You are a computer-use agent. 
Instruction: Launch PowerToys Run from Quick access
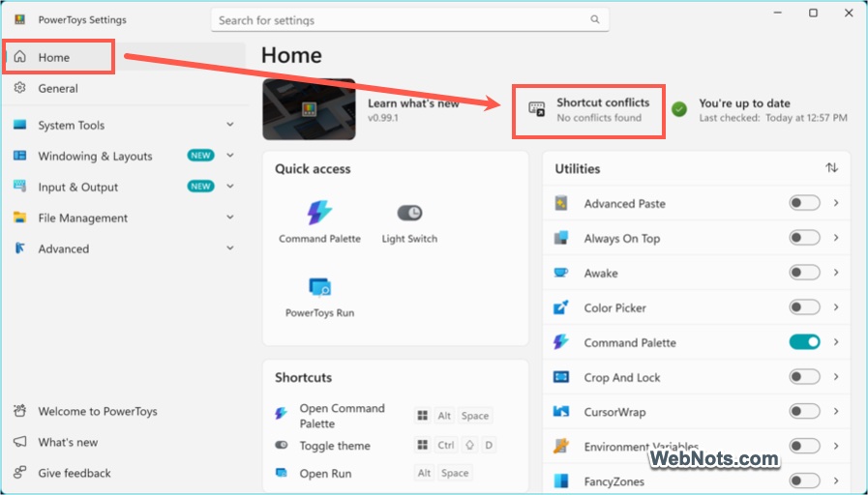point(319,297)
